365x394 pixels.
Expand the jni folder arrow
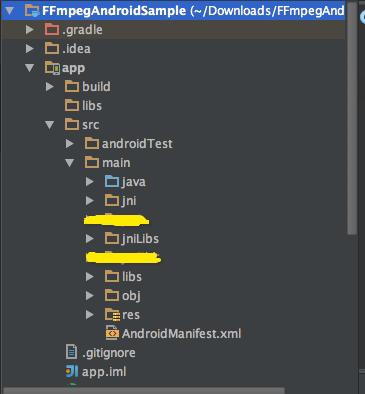[x=89, y=201]
